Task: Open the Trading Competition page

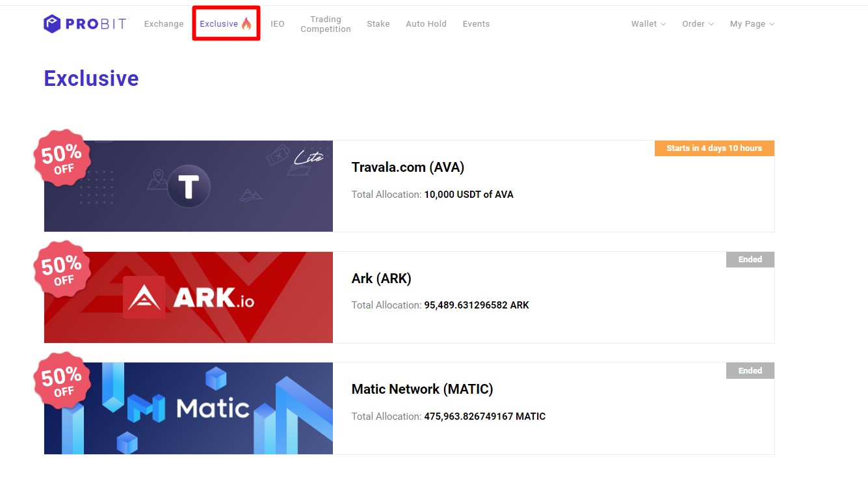Action: (326, 24)
